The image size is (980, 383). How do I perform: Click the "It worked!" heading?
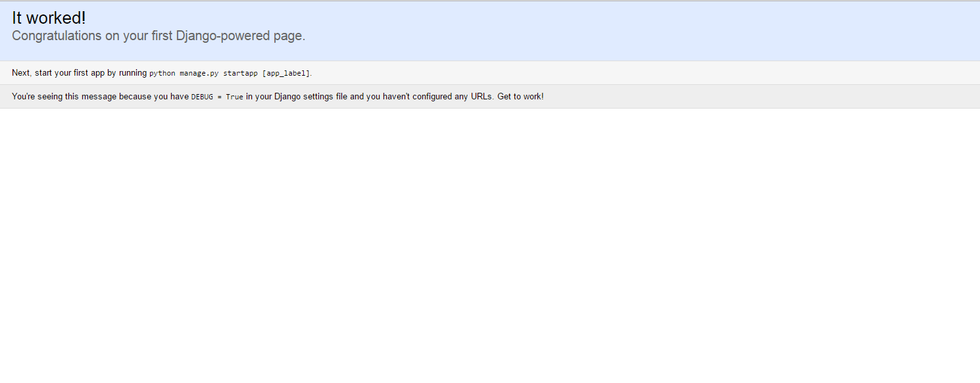49,18
